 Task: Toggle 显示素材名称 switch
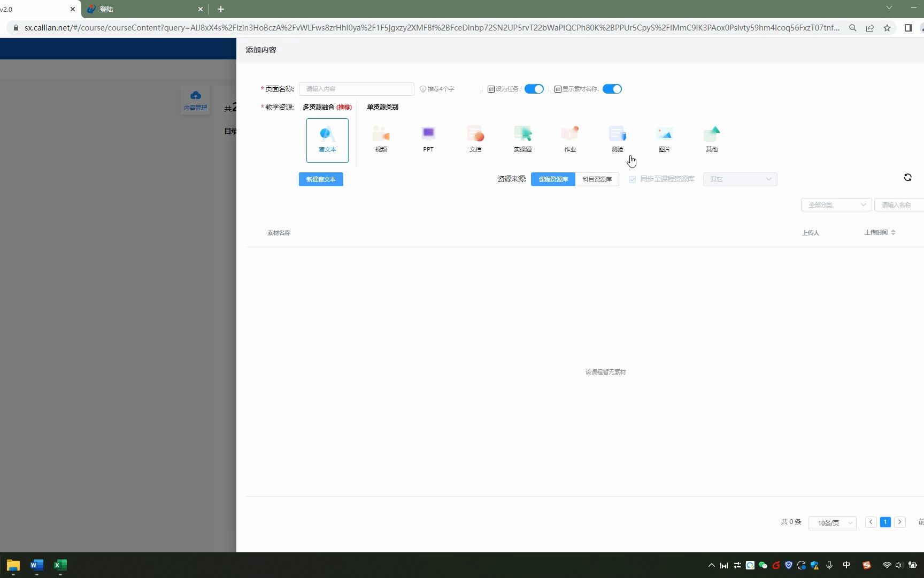(612, 89)
